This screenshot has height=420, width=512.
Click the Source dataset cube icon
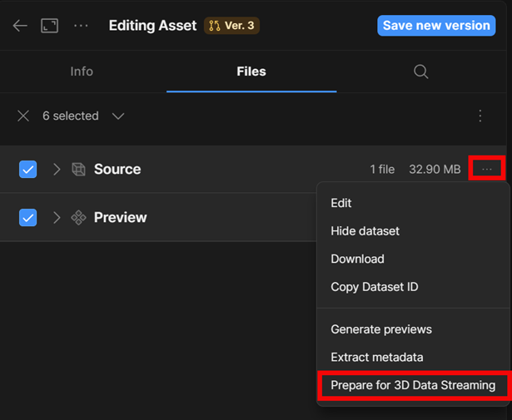(x=78, y=170)
